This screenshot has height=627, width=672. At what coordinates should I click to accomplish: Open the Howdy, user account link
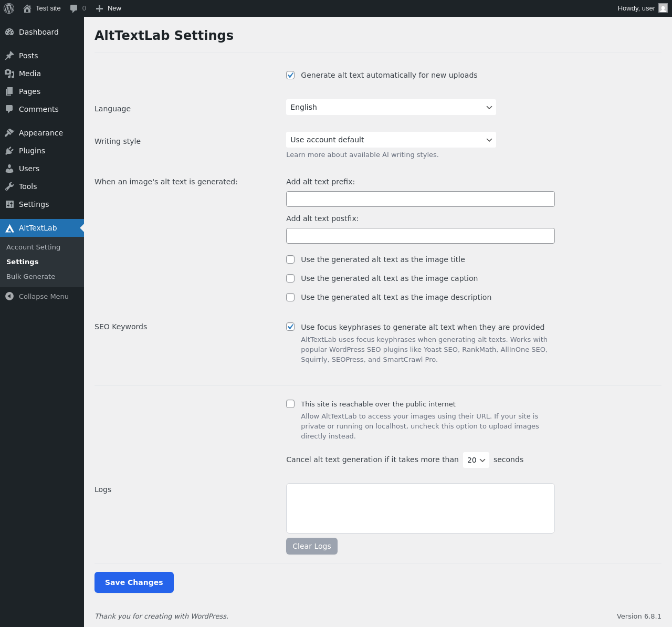pyautogui.click(x=636, y=8)
